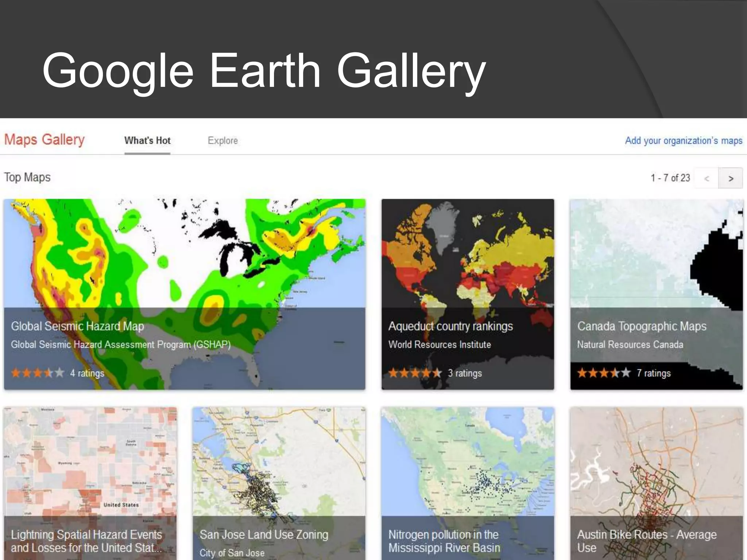This screenshot has width=747, height=560.
Task: Open the Canada Topographic Maps card
Action: (x=657, y=294)
